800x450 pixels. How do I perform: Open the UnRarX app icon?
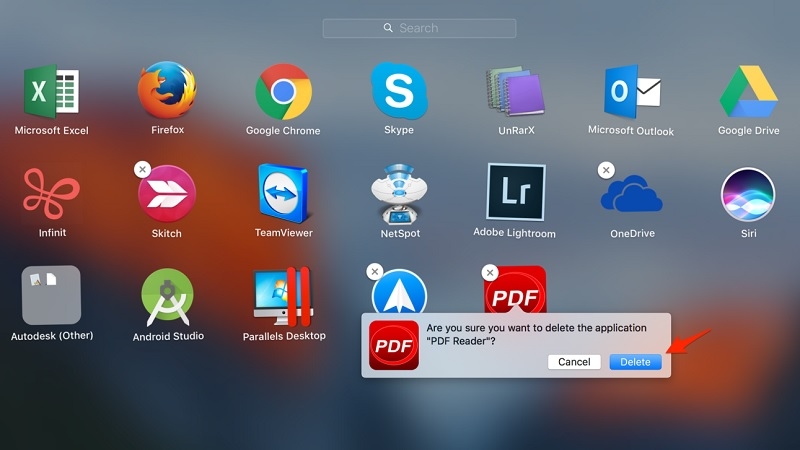[515, 91]
